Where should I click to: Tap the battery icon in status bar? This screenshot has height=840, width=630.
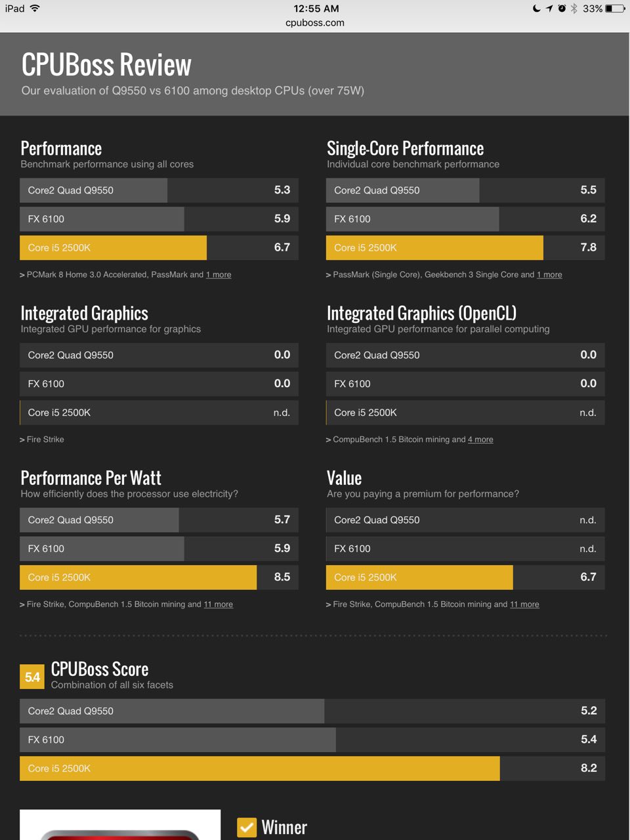tap(615, 9)
